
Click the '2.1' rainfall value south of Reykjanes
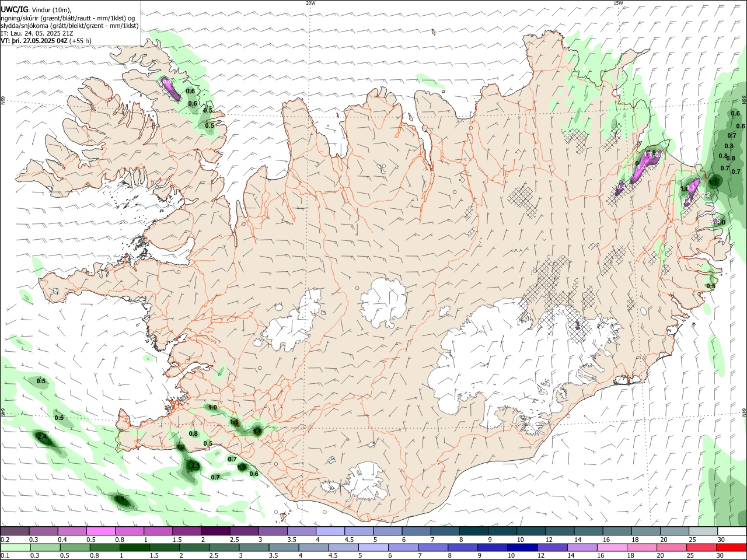(x=195, y=466)
